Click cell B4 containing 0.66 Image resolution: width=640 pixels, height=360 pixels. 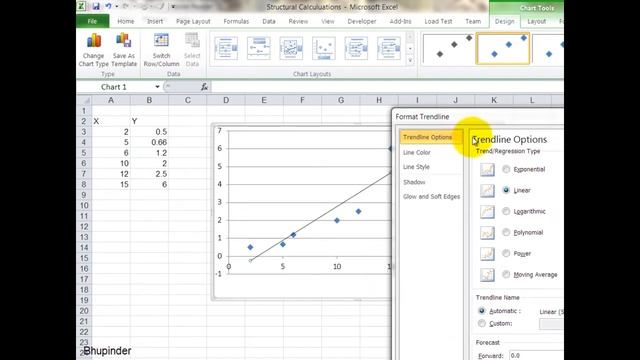click(149, 142)
